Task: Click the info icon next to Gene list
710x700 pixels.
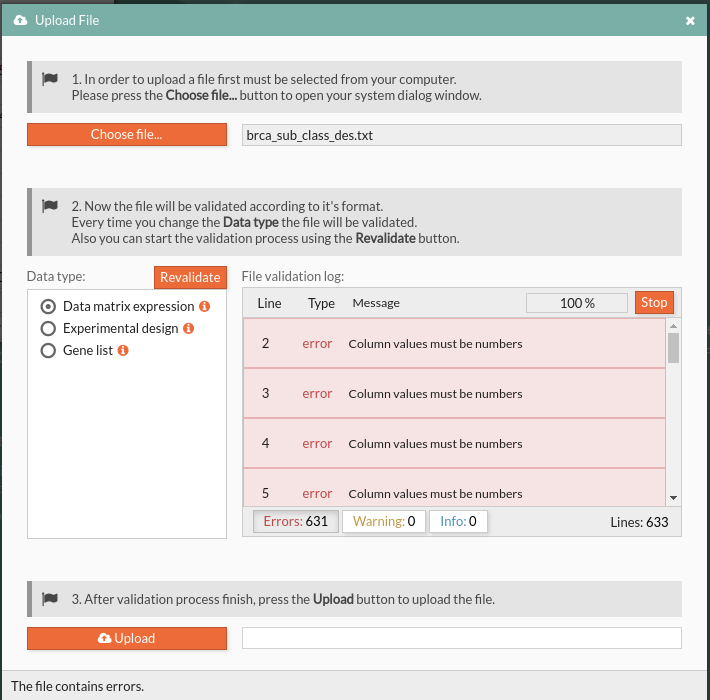Action: (x=123, y=351)
